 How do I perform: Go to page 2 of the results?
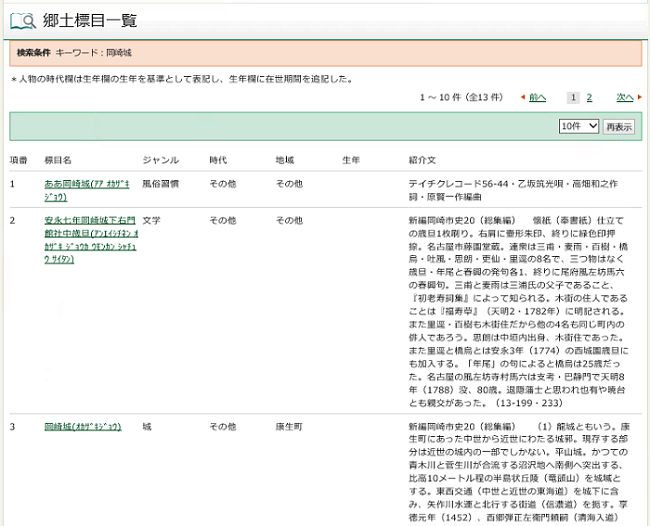click(x=589, y=98)
